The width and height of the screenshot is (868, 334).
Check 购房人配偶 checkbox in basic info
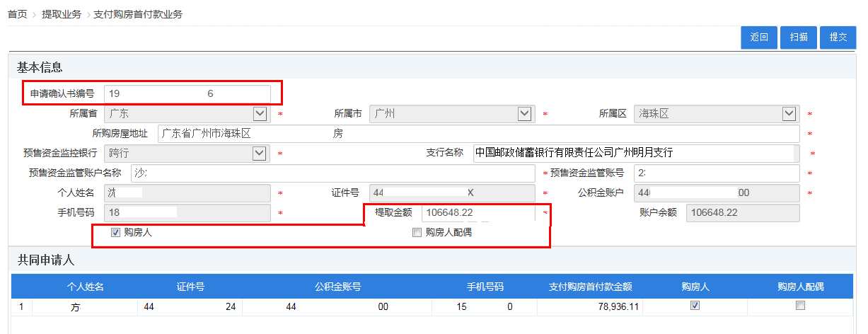[x=417, y=232]
